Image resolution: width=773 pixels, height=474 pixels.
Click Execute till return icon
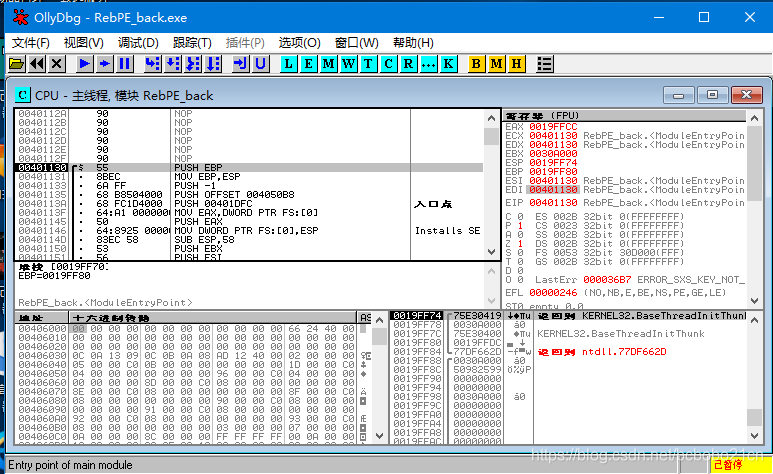click(240, 64)
